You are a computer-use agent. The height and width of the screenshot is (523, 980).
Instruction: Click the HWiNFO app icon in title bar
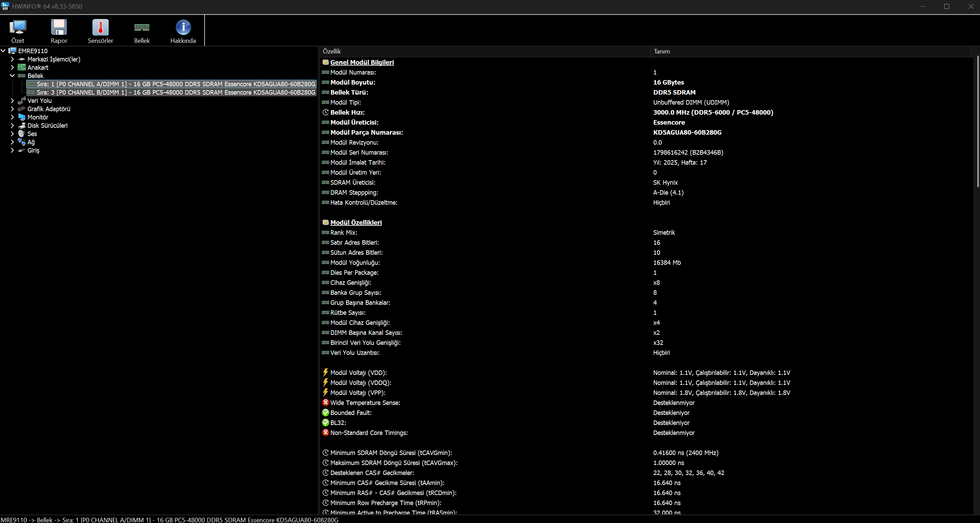5,6
